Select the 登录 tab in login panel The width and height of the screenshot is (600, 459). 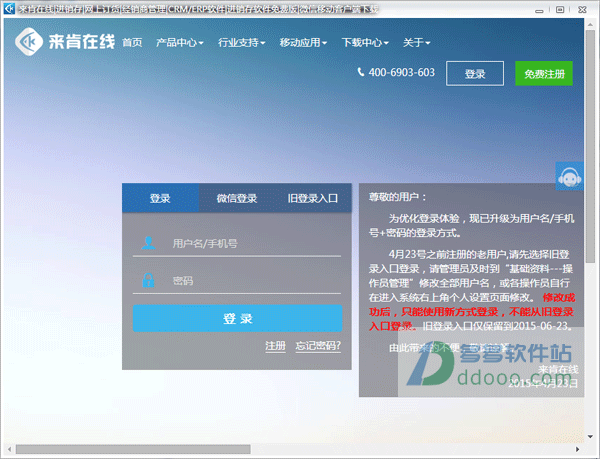coord(160,198)
